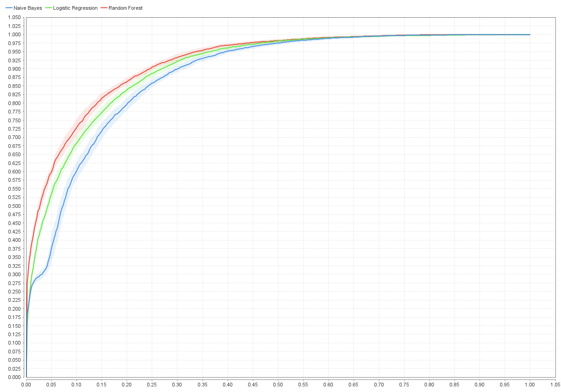This screenshot has width=561, height=392.
Task: Click the 0.25 tick label on x-axis
Action: coord(152,385)
